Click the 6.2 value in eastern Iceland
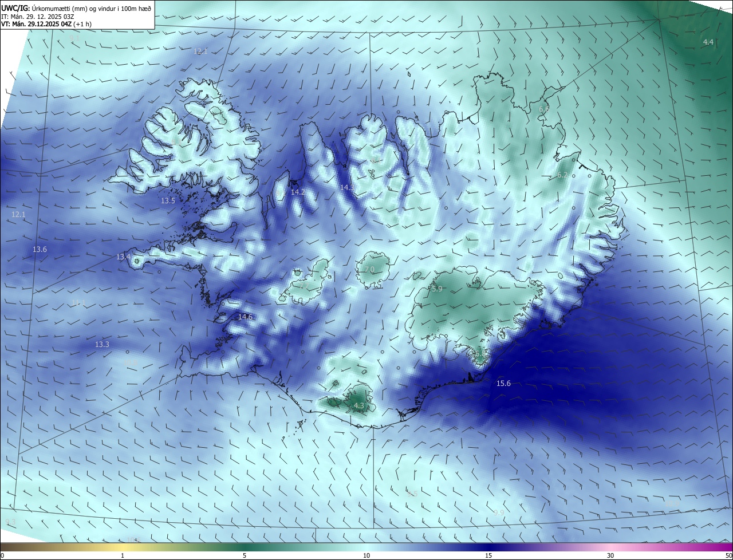This screenshot has height=560, width=733. click(x=562, y=175)
